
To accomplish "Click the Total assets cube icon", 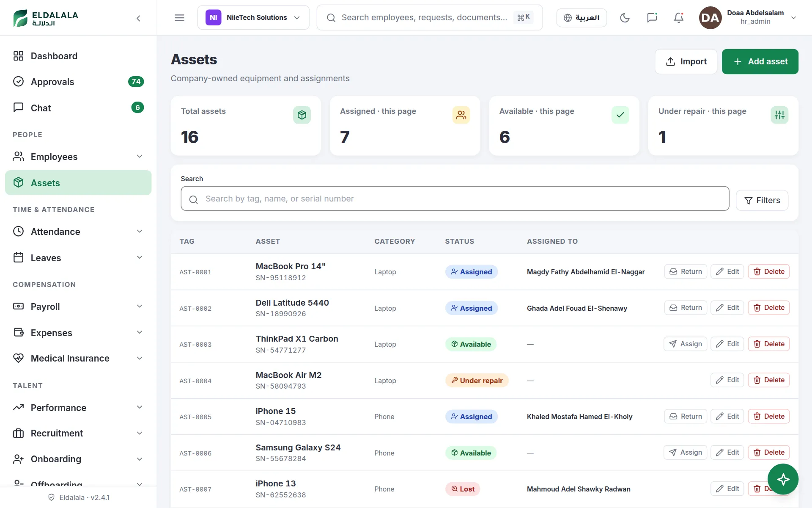I will coord(302,115).
